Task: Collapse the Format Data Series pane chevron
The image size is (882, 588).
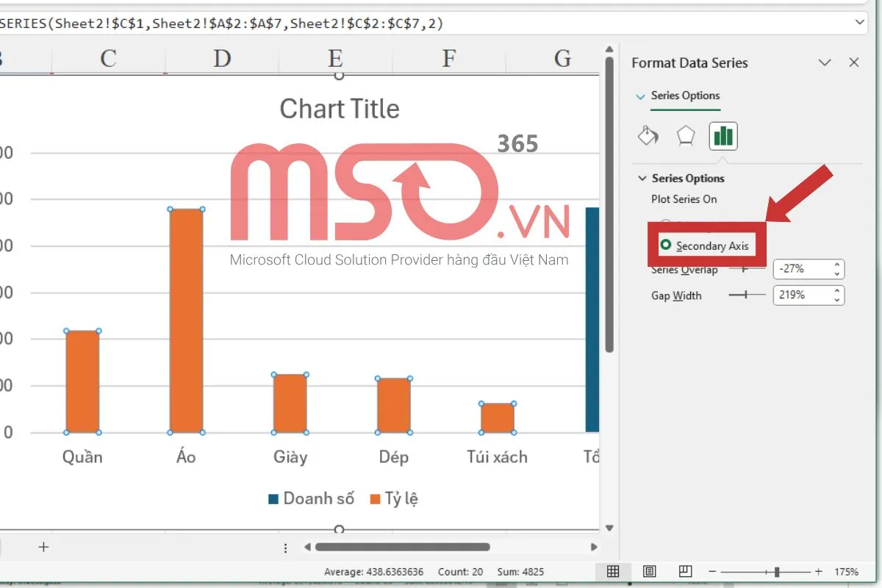Action: click(x=825, y=62)
